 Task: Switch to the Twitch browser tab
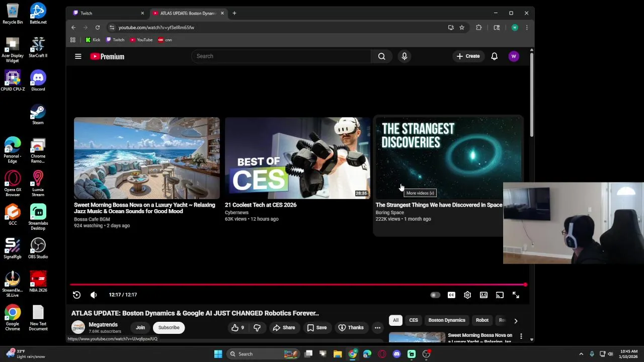pyautogui.click(x=108, y=13)
